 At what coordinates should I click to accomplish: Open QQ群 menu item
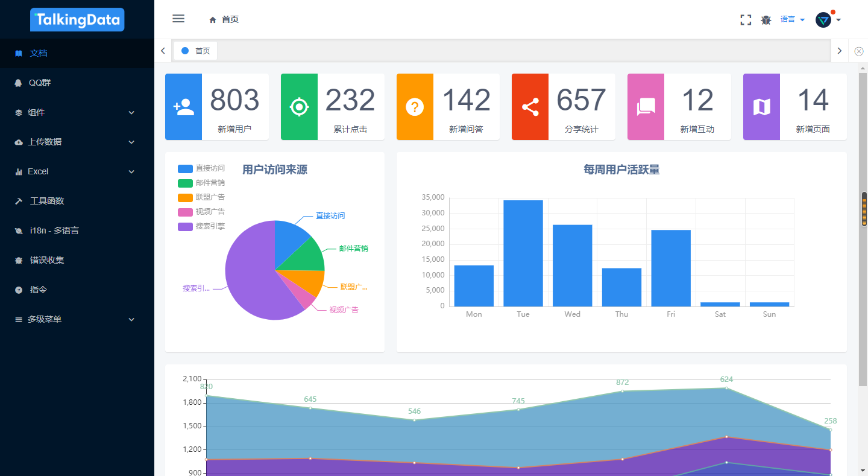click(x=77, y=83)
